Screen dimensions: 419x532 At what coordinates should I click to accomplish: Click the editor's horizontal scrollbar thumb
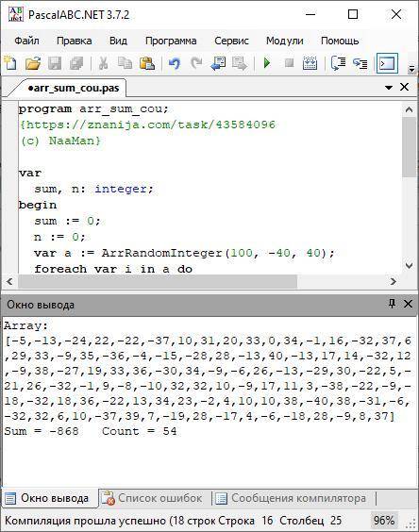[x=158, y=282]
